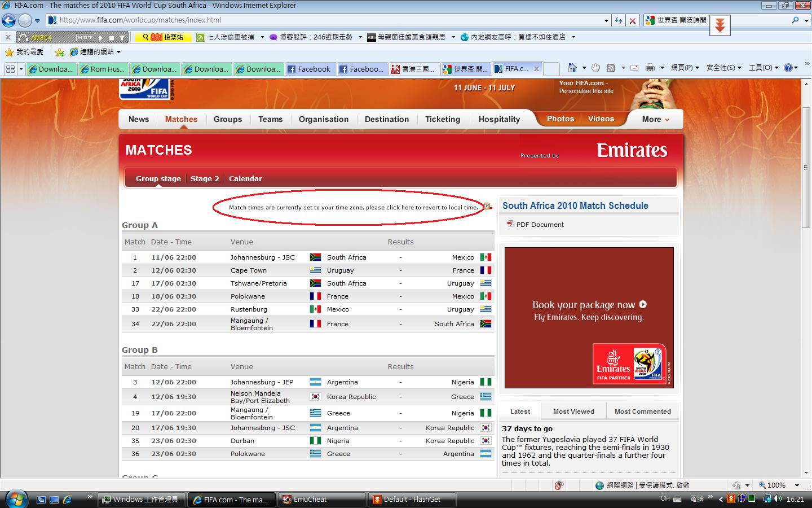Open the Teams navigation tab
Screen dimensions: 812x508
(270, 119)
